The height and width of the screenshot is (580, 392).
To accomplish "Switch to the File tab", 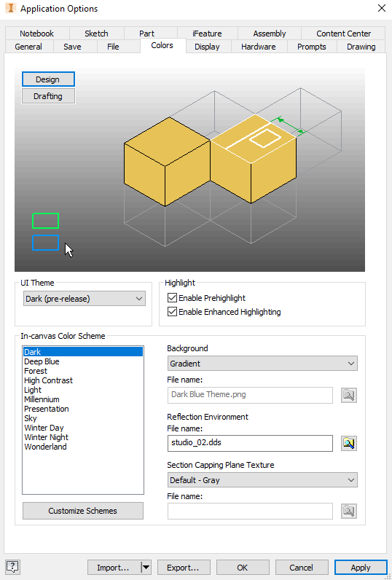I will [x=113, y=47].
